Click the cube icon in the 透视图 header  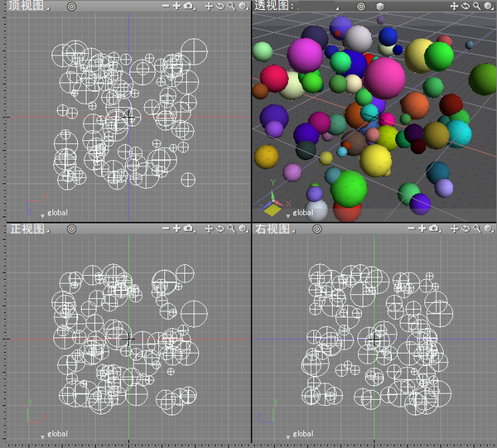click(x=380, y=7)
